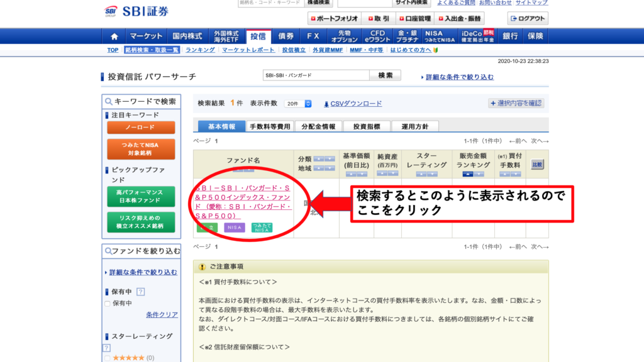Switch to the 手数料等費用 tab
The height and width of the screenshot is (362, 644).
pos(270,126)
